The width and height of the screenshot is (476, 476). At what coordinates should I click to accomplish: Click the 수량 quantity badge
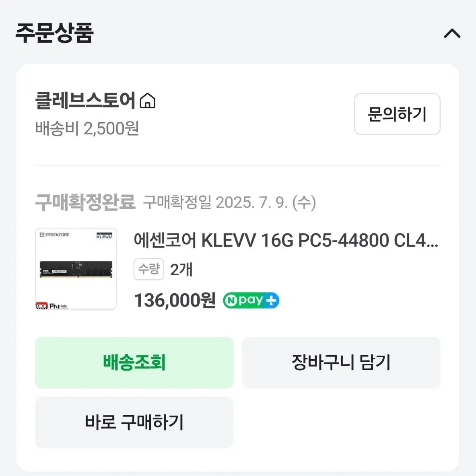tap(148, 270)
